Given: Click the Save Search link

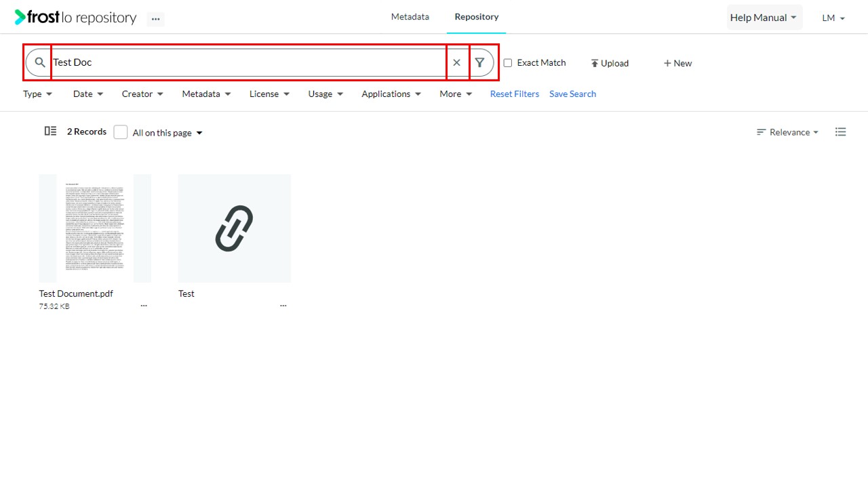Looking at the screenshot, I should pyautogui.click(x=573, y=94).
